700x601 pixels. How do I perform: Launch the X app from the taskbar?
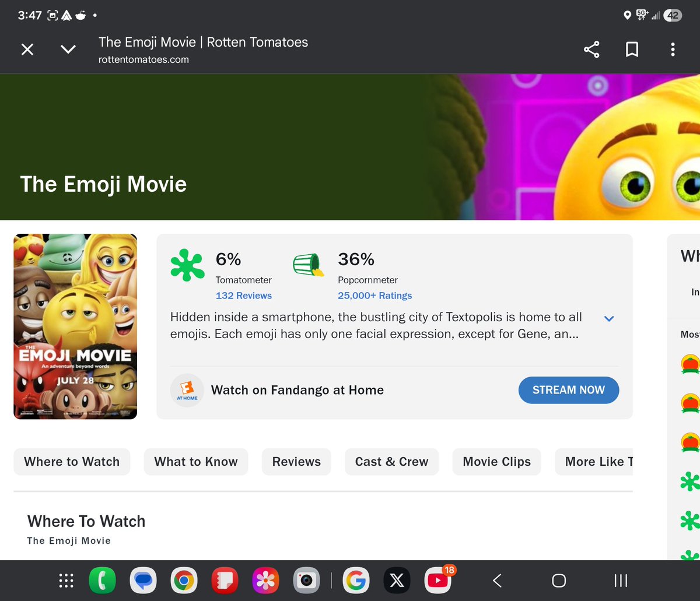[397, 581]
